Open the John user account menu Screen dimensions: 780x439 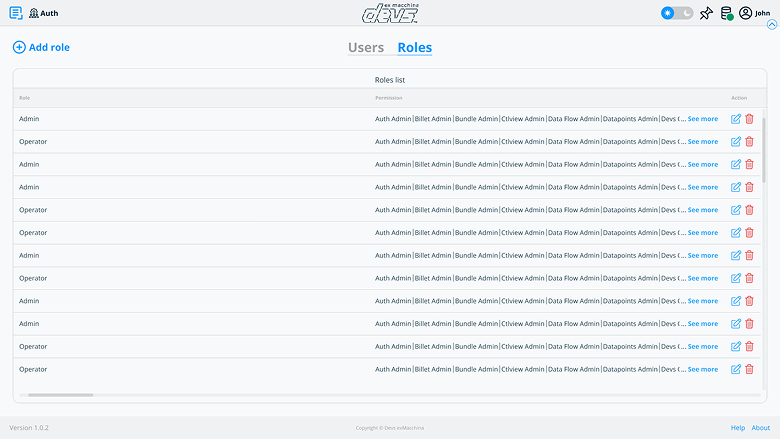pyautogui.click(x=754, y=13)
